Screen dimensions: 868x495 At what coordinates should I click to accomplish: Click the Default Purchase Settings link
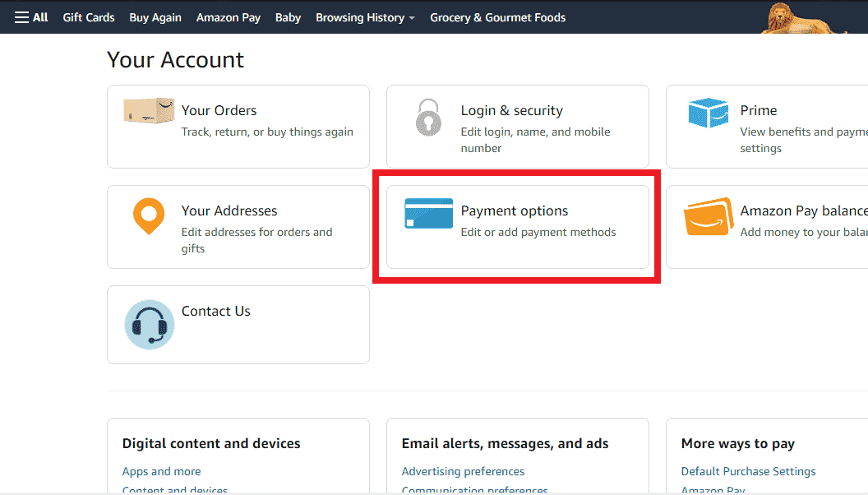(x=749, y=471)
